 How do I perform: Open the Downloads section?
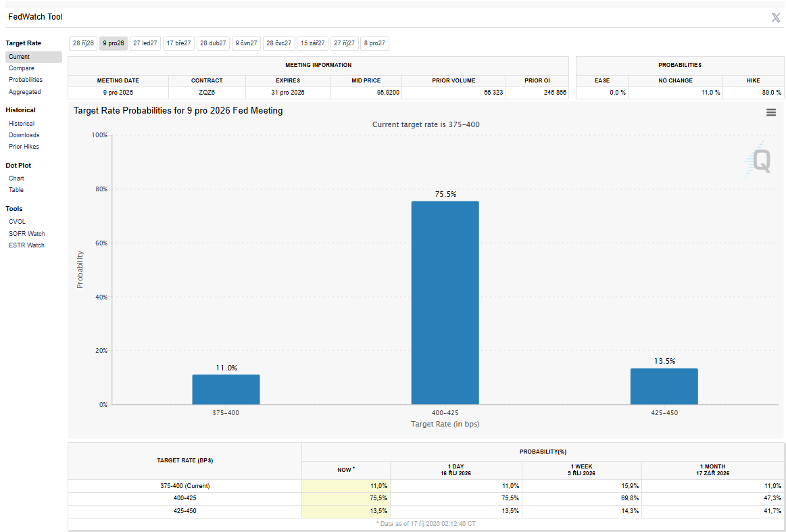click(x=24, y=135)
